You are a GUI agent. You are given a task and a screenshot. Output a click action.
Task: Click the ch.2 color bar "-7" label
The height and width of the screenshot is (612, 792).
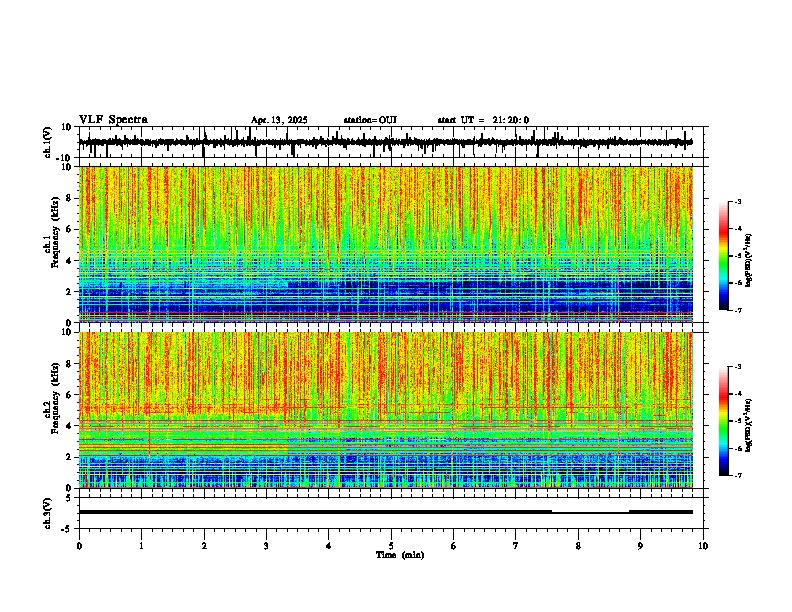tap(738, 475)
